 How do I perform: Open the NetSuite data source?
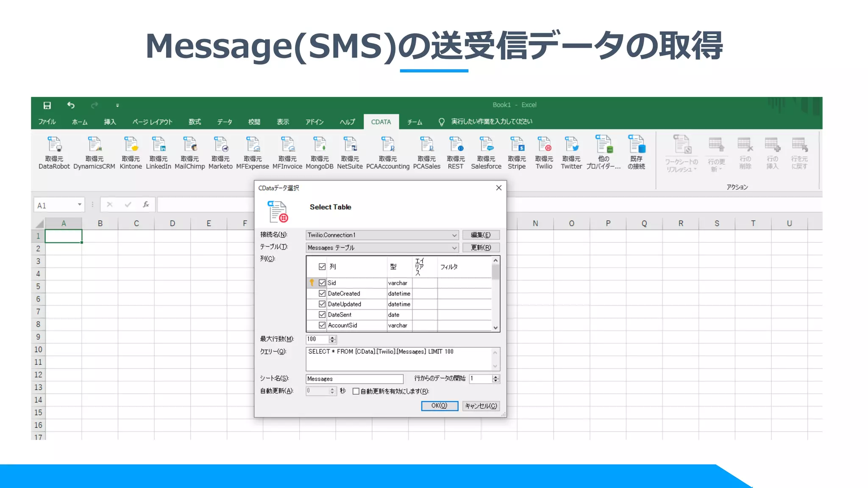coord(350,152)
